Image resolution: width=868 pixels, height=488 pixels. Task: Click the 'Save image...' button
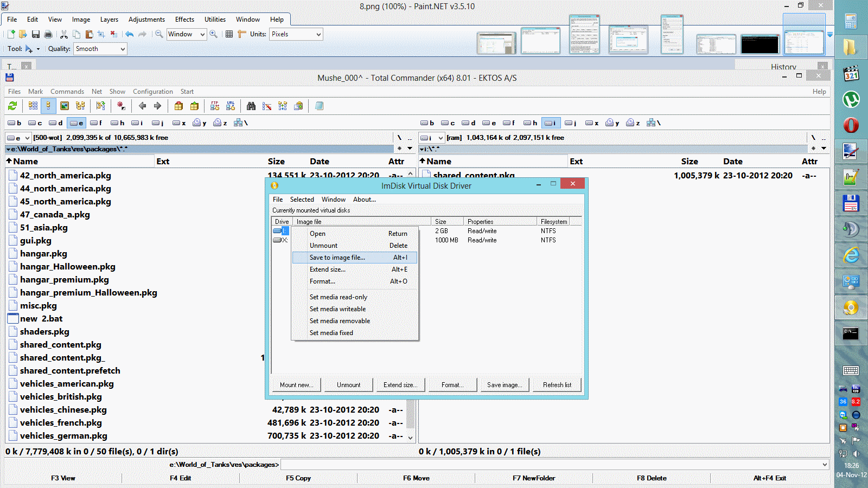click(x=505, y=385)
